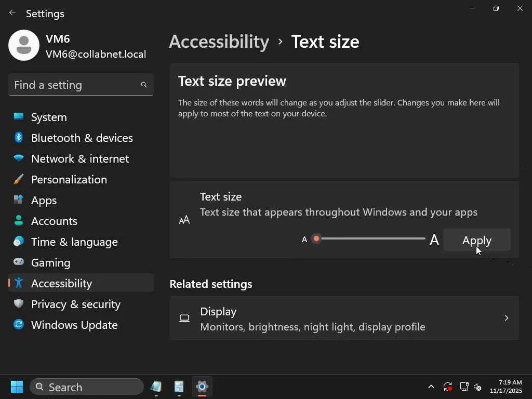The height and width of the screenshot is (399, 532).
Task: Open the Calculator app on taskbar
Action: pos(179,387)
